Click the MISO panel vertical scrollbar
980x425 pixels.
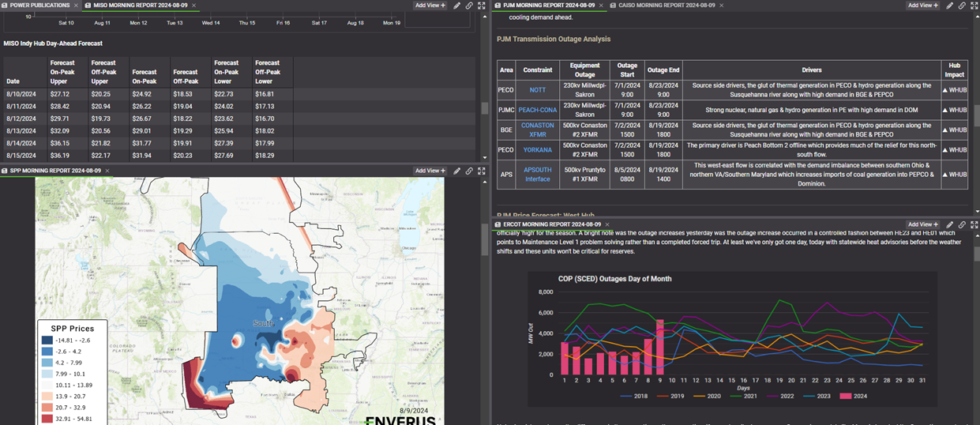[485, 108]
